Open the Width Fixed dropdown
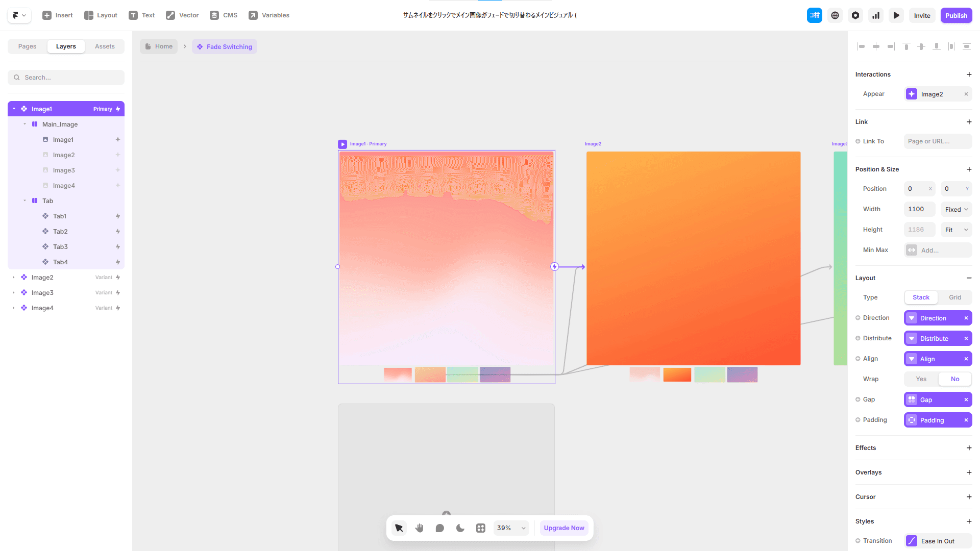 [956, 209]
